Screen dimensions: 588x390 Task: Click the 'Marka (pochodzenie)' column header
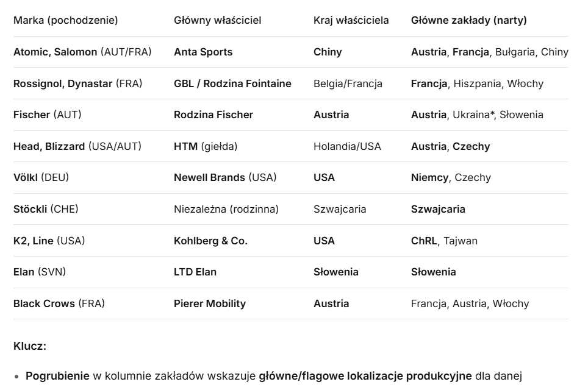tap(66, 20)
